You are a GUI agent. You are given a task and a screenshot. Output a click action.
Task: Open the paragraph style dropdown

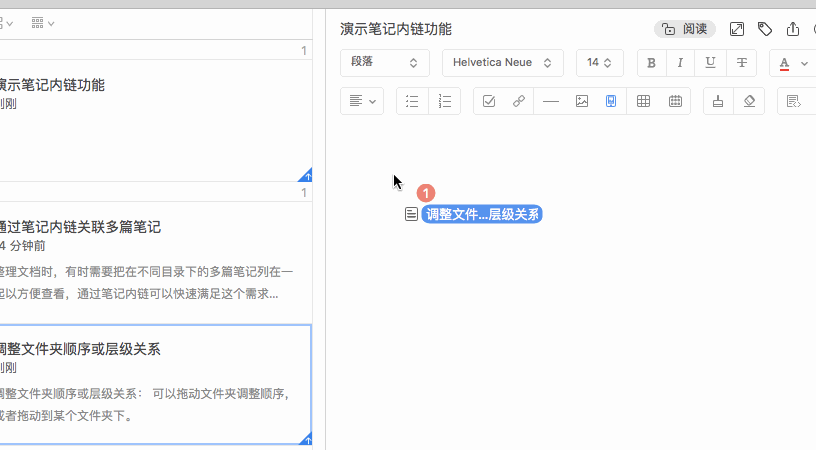[385, 63]
